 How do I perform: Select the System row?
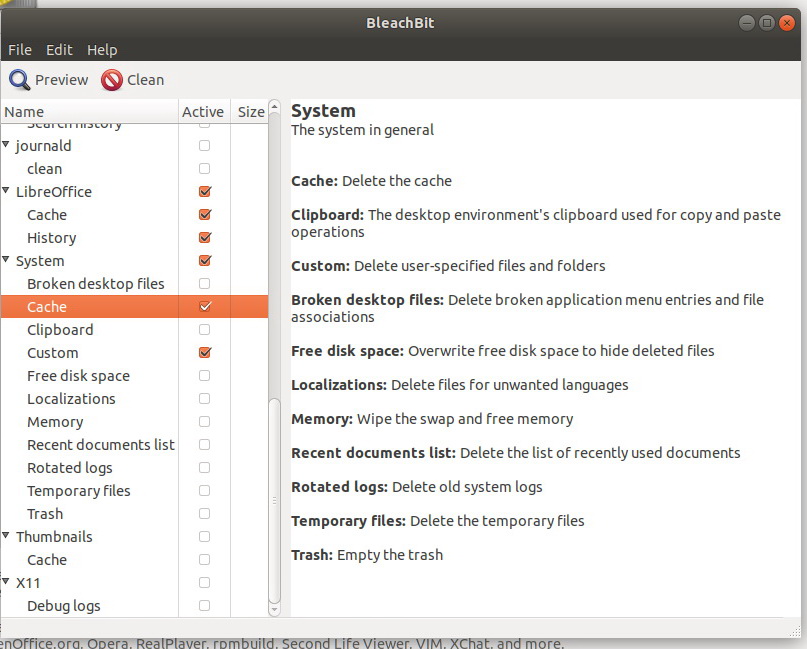point(134,260)
